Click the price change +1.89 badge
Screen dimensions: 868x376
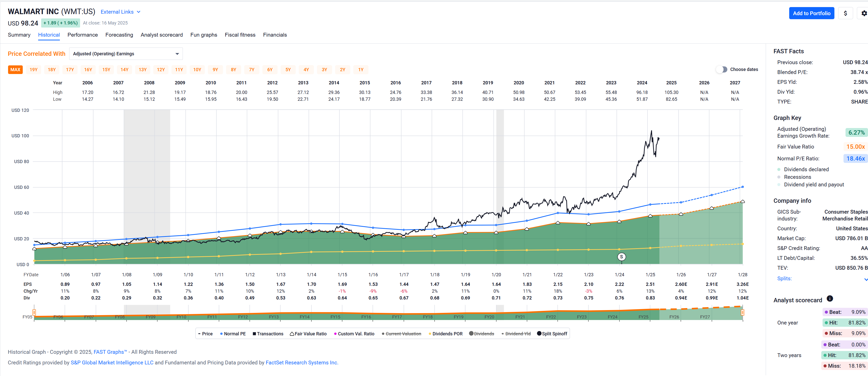(61, 23)
